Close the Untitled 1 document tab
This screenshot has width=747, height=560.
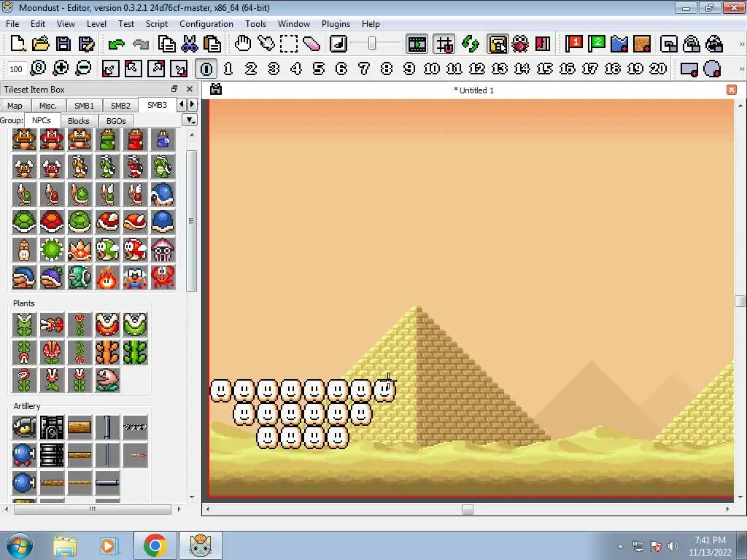coord(732,90)
